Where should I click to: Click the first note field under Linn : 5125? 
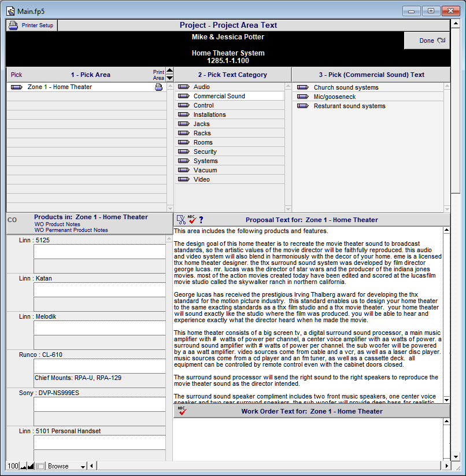(x=99, y=252)
